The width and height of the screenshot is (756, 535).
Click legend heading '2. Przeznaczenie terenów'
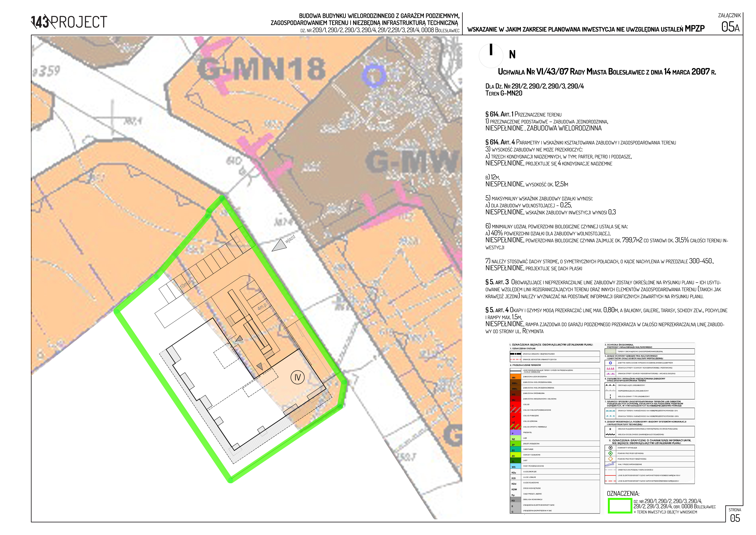525,365
